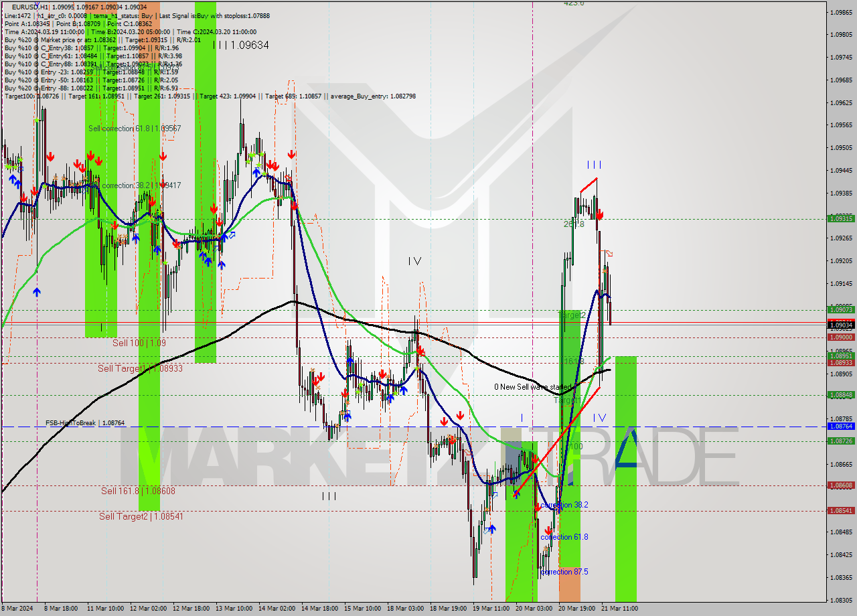Select the 'Sell 100 | 1.09' label

pyautogui.click(x=139, y=342)
